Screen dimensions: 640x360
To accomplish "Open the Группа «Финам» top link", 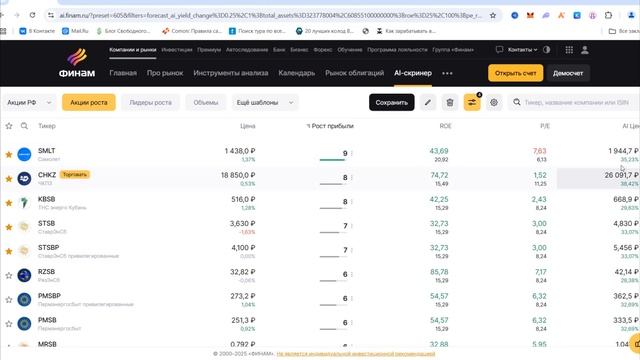I will (x=453, y=49).
